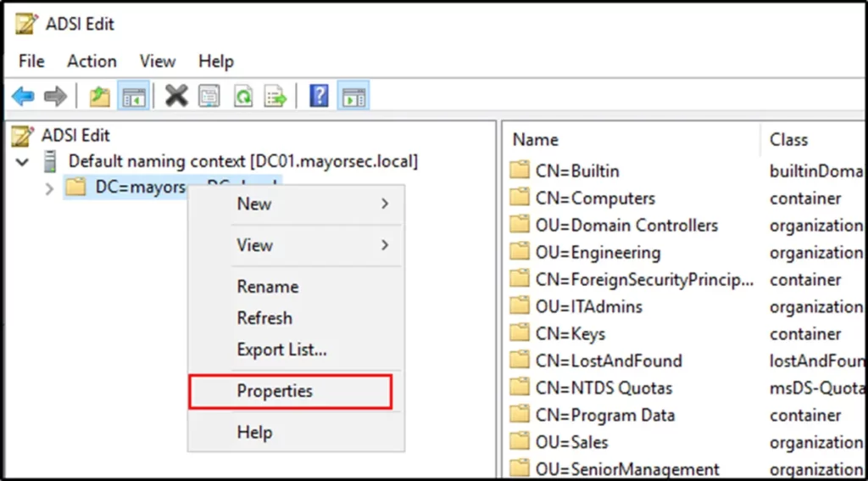This screenshot has width=868, height=481.
Task: Click the Refresh toolbar icon
Action: pyautogui.click(x=243, y=97)
